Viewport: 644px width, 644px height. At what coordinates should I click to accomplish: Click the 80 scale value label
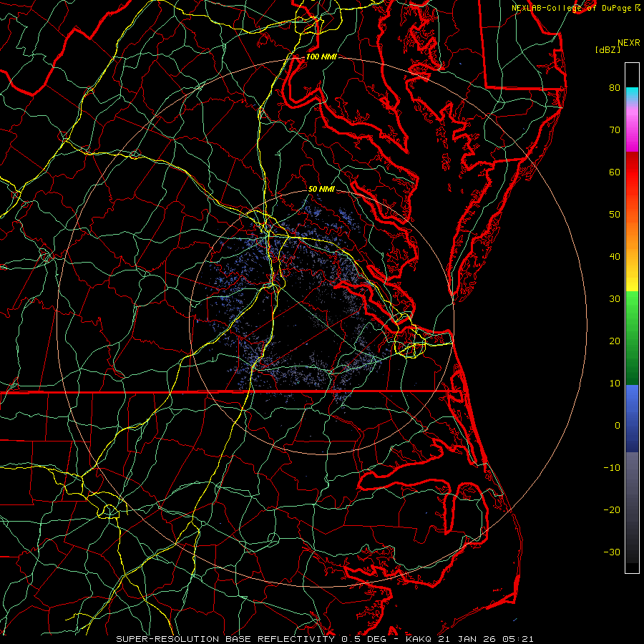pos(614,88)
